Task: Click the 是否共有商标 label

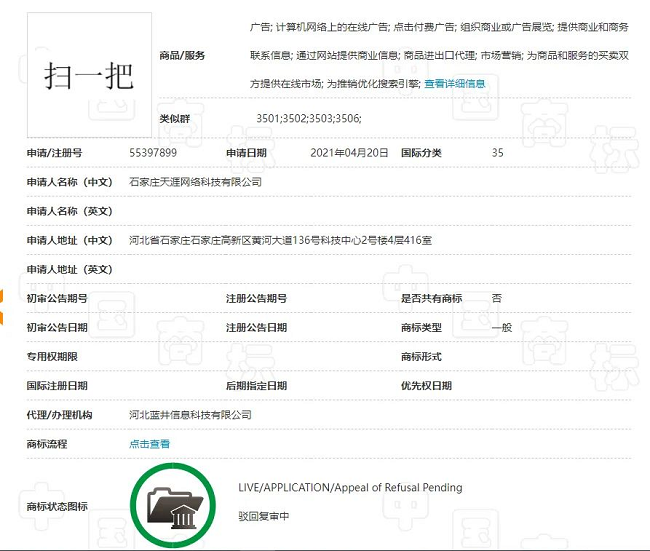Action: tap(431, 299)
